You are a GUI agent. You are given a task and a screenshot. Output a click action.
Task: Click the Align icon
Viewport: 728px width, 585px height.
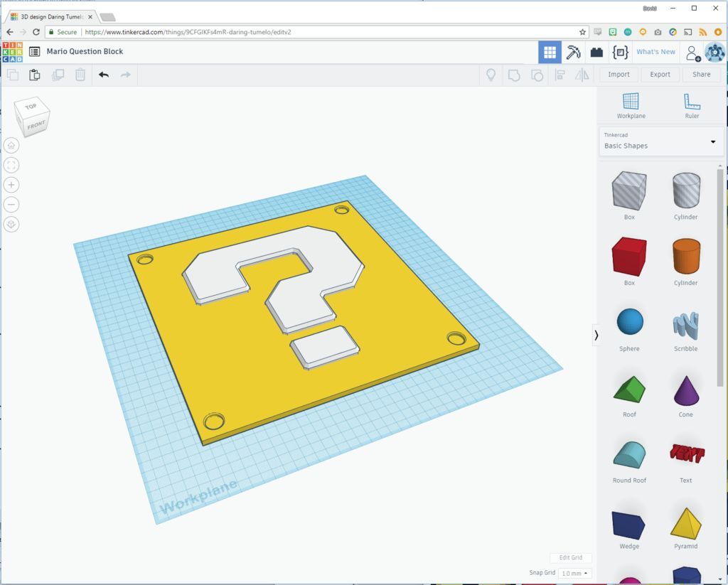[x=560, y=75]
